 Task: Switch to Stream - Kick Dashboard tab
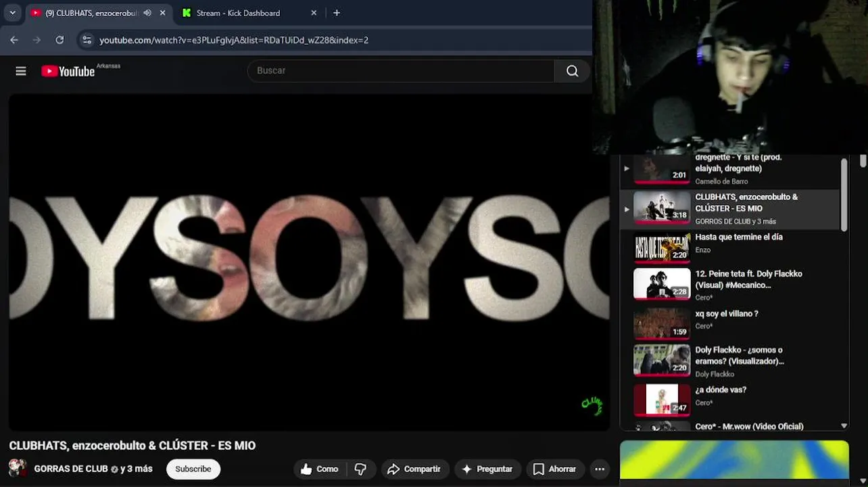pyautogui.click(x=238, y=13)
